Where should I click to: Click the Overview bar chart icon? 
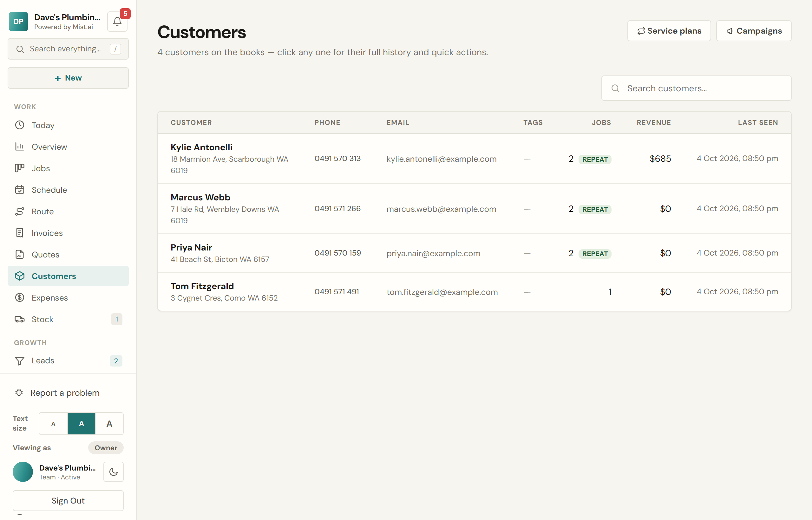20,146
